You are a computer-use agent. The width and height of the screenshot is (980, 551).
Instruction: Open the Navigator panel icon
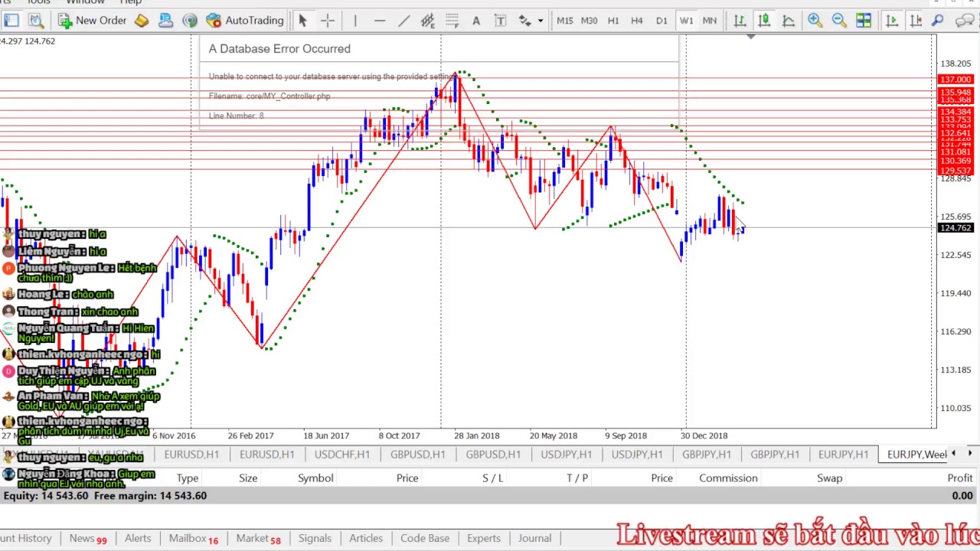[x=11, y=21]
